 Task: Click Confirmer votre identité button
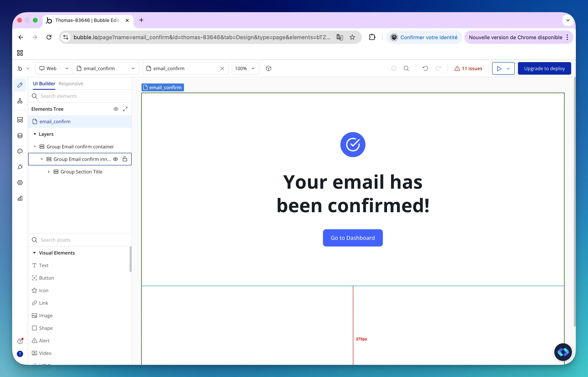coord(424,37)
